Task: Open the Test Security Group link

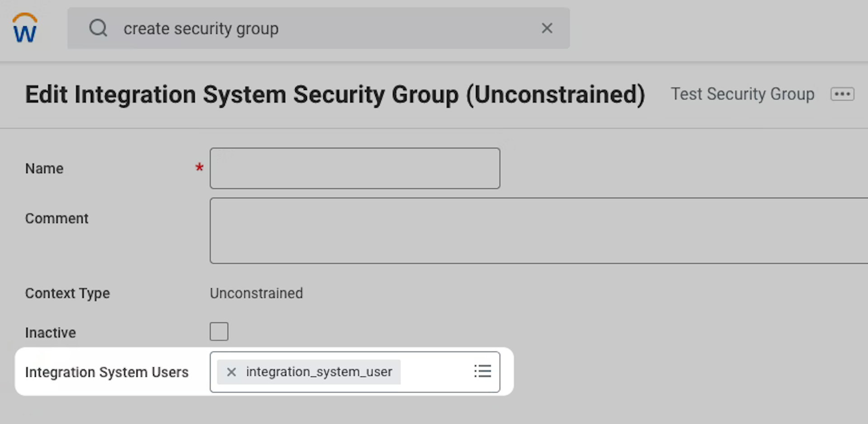Action: 742,94
